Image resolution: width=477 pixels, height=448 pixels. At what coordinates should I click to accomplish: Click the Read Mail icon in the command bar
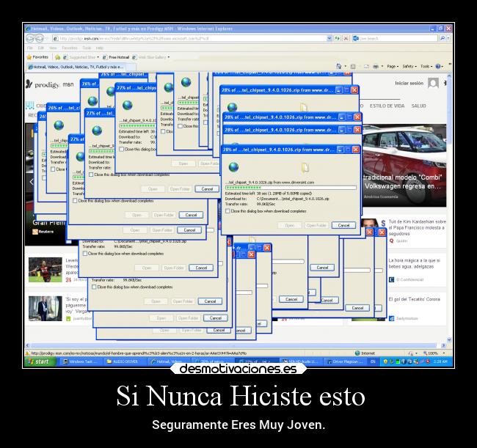click(x=366, y=66)
